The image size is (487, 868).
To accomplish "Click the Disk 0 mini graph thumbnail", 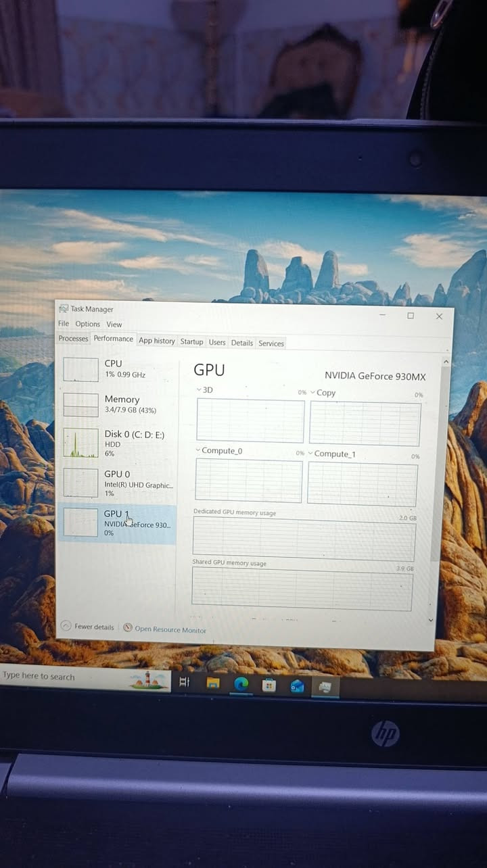I will point(80,443).
